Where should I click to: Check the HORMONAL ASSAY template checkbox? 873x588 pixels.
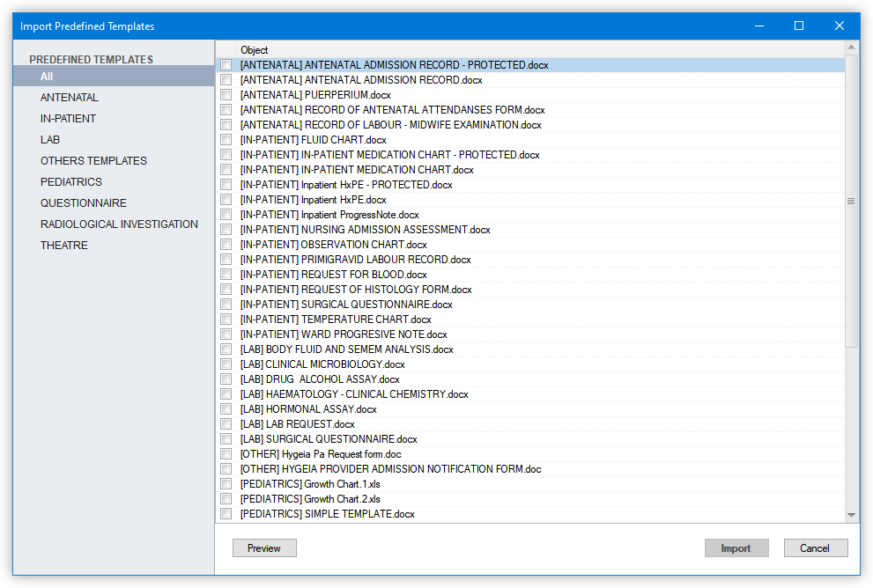(226, 408)
